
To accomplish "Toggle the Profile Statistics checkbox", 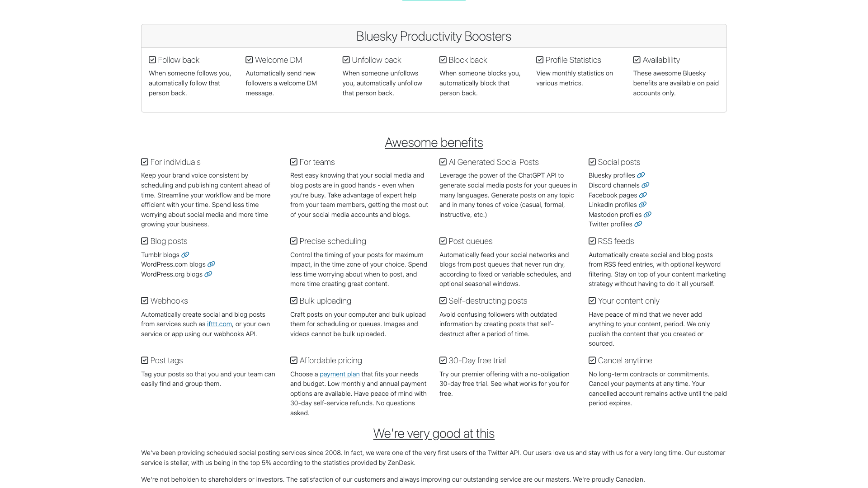I will coord(539,60).
